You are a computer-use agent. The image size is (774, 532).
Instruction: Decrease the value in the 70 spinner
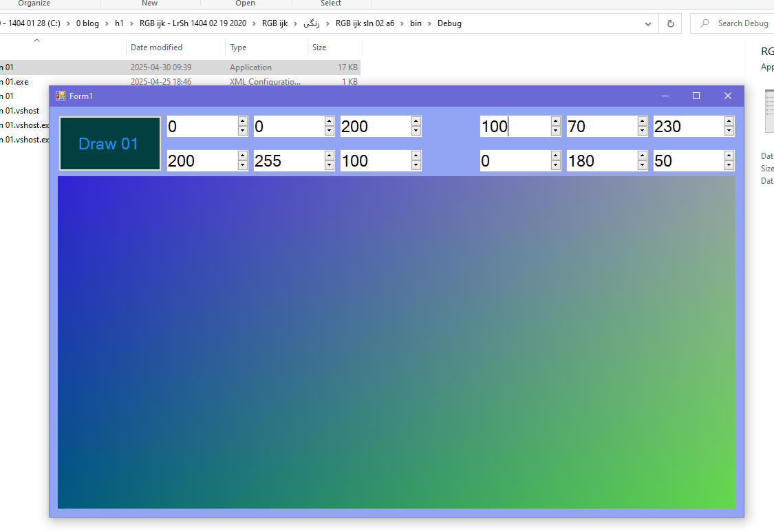642,131
